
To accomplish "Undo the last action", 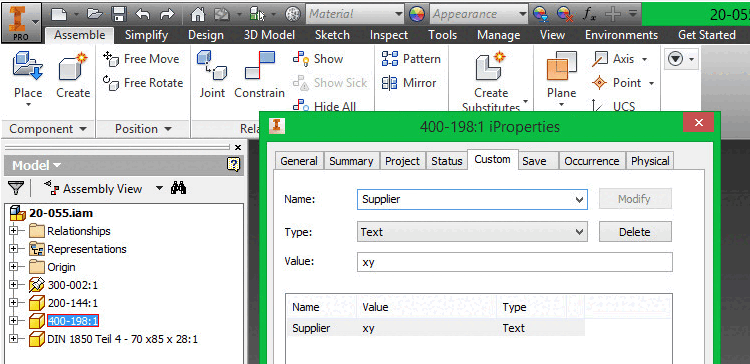I will pyautogui.click(x=143, y=14).
